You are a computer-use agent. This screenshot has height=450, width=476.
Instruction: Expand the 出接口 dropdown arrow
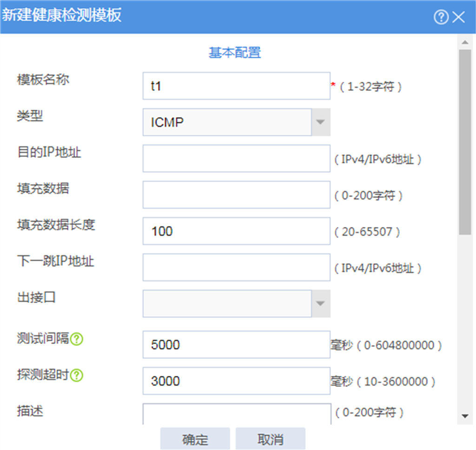(321, 304)
